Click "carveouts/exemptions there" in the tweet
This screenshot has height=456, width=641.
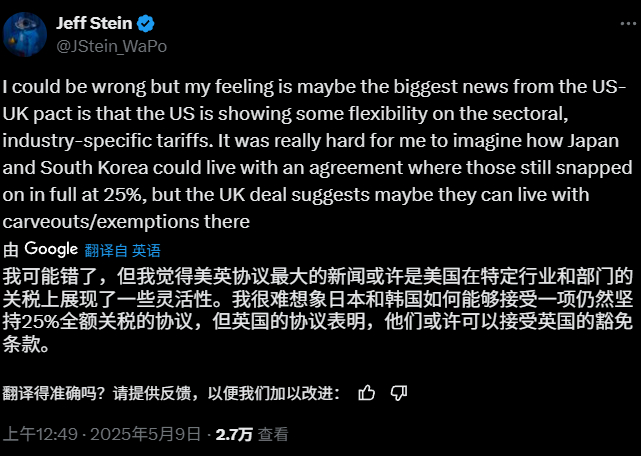click(x=126, y=221)
